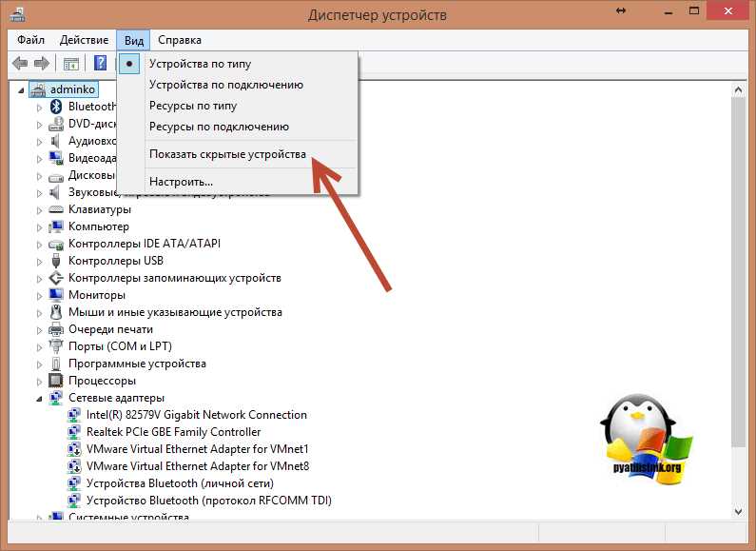Click the Forward arrow toolbar icon
Viewport: 756px width, 551px height.
click(42, 63)
